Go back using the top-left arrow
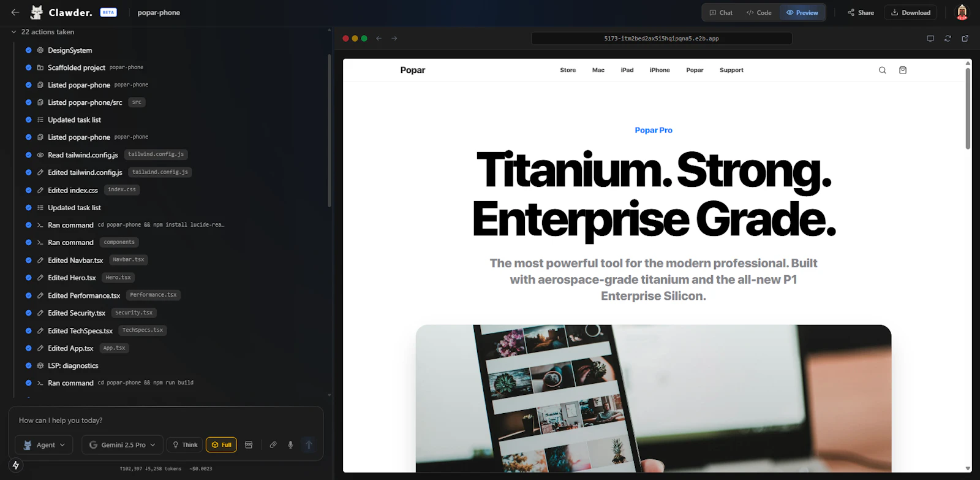The image size is (980, 480). click(15, 12)
